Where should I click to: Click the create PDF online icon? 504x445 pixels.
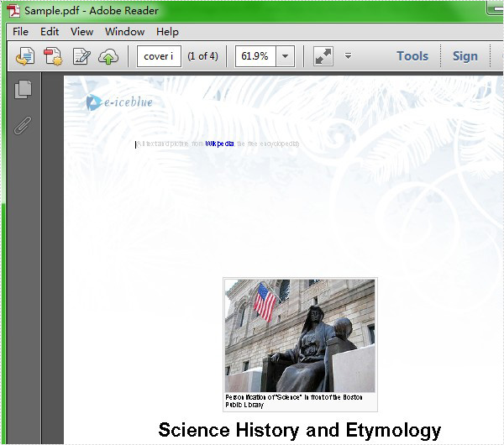(53, 56)
